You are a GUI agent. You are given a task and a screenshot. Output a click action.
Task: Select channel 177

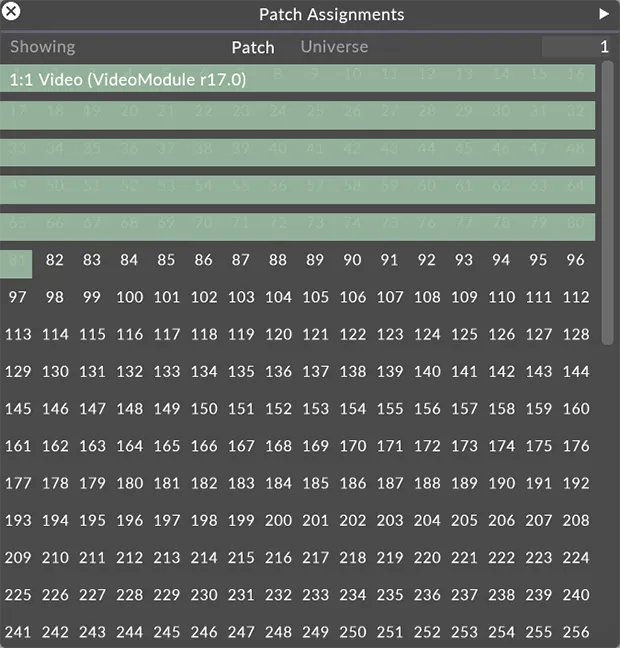pyautogui.click(x=18, y=483)
